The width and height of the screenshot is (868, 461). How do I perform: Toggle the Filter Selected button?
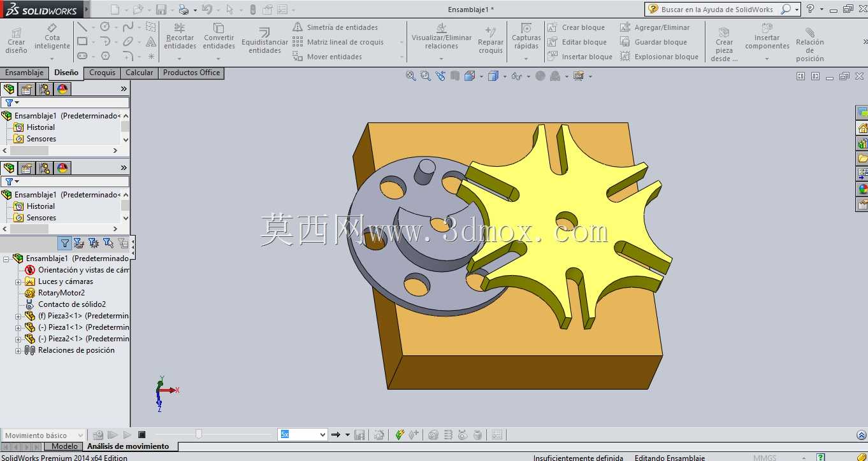(108, 243)
